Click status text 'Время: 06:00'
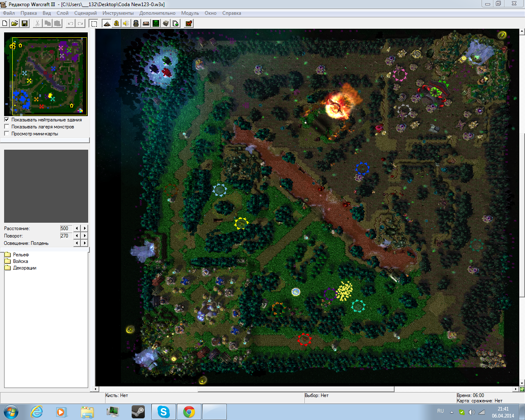The height and width of the screenshot is (420, 525). coord(470,395)
